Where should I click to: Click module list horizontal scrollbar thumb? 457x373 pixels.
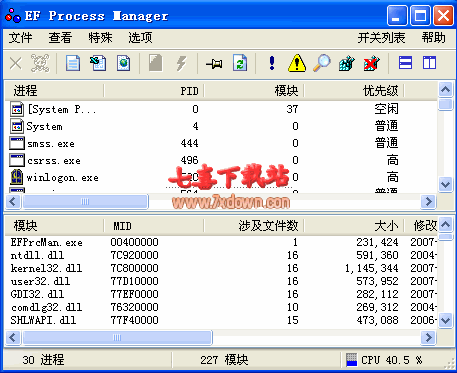117,338
